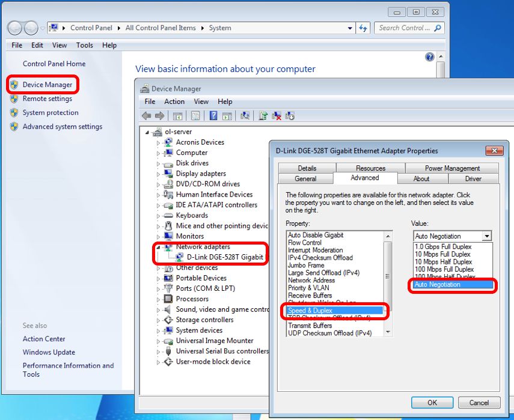Open the Device Manager link in sidebar
The width and height of the screenshot is (514, 420).
pyautogui.click(x=47, y=85)
